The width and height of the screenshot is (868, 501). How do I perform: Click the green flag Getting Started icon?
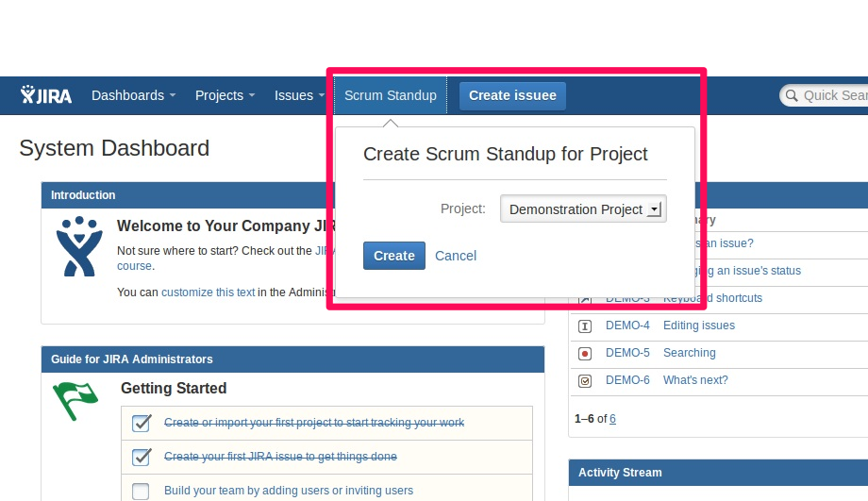click(75, 401)
